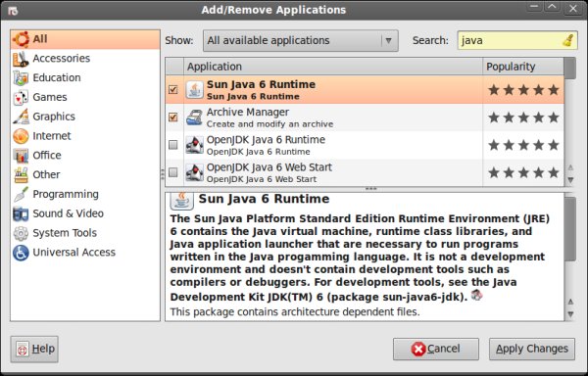
Task: Click the application list scroll down arrow
Action: pos(570,180)
